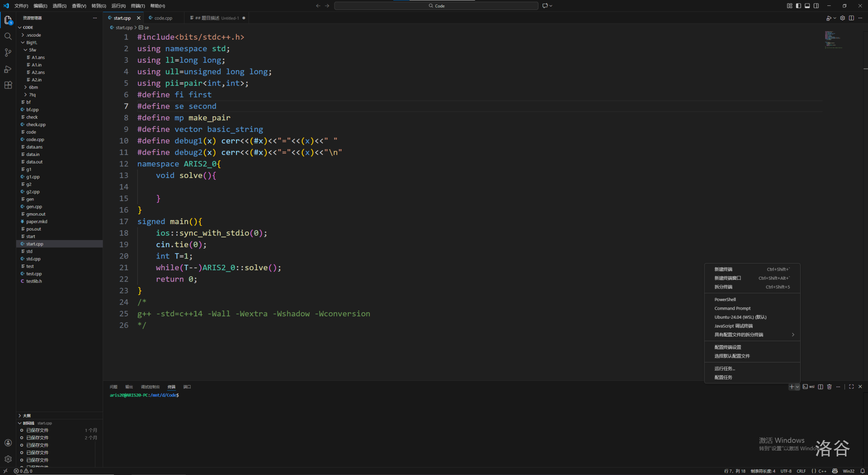Switch to the code.cpp editor tab
This screenshot has height=475, width=868.
[163, 18]
